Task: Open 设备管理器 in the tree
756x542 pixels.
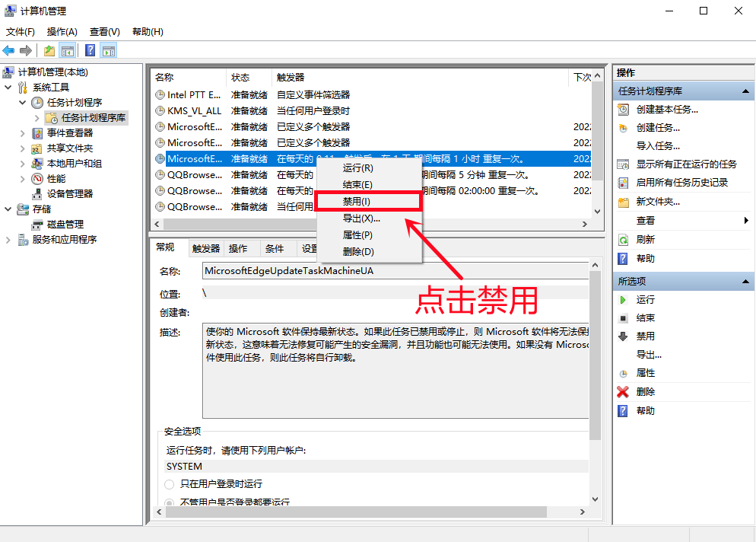Action: pyautogui.click(x=69, y=193)
